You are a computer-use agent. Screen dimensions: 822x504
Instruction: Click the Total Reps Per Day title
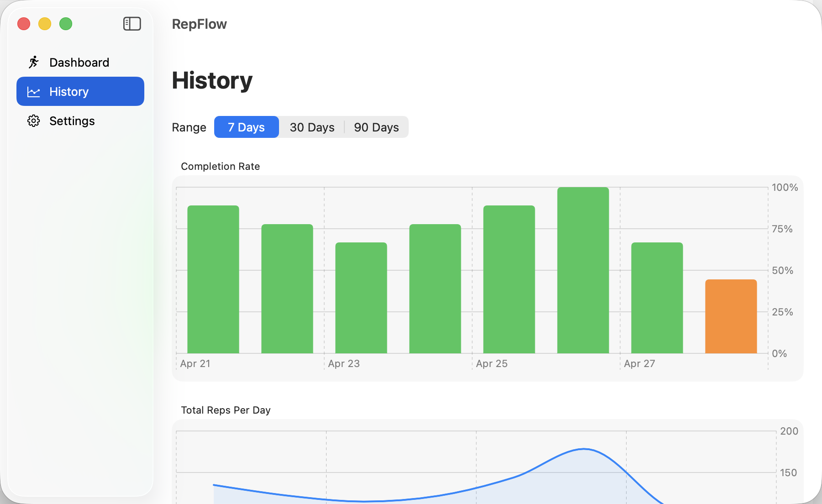(x=226, y=410)
